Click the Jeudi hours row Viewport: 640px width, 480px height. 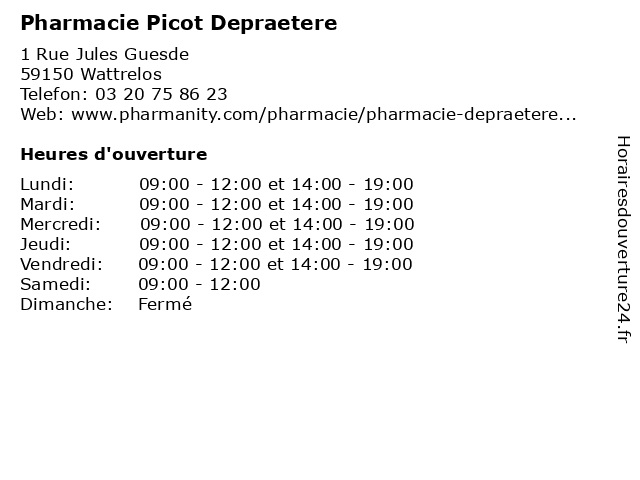pos(217,244)
